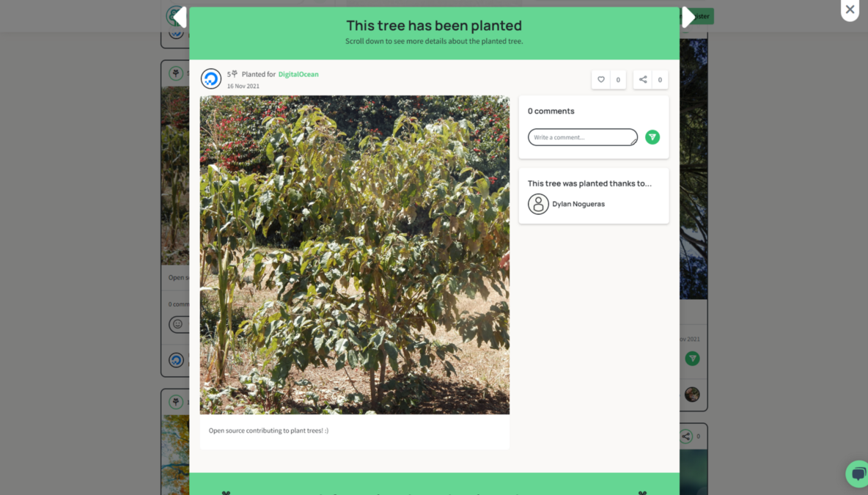Screen dimensions: 868x495
Task: Click background post send comment icon
Action: point(692,359)
